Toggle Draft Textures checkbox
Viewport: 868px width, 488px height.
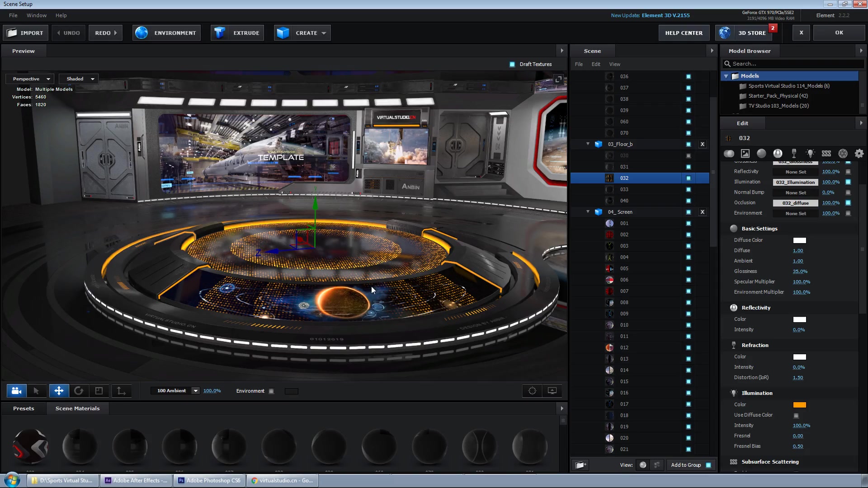point(512,64)
